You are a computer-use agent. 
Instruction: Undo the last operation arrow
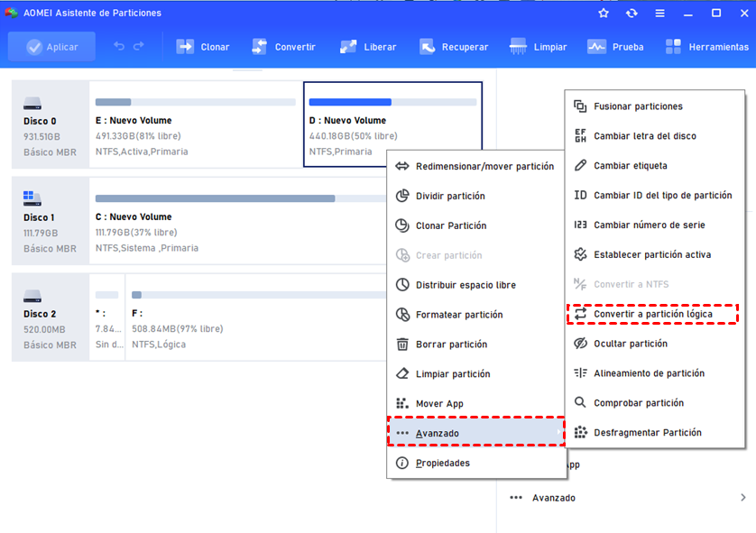119,46
